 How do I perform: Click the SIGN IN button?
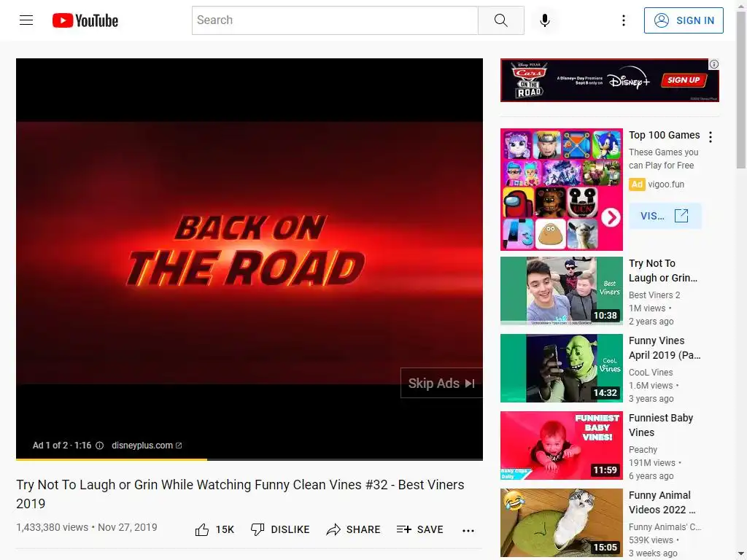pyautogui.click(x=684, y=20)
